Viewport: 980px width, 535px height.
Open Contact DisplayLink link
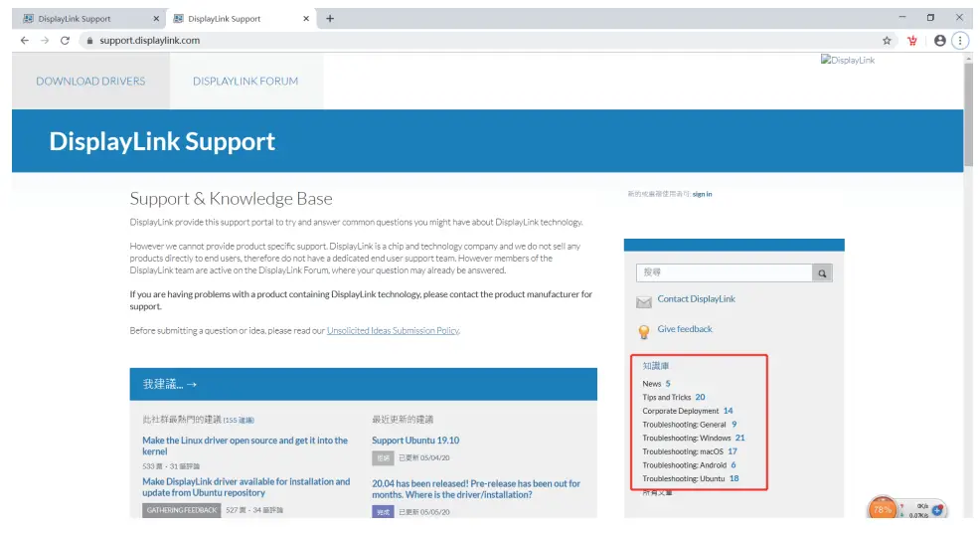point(697,299)
